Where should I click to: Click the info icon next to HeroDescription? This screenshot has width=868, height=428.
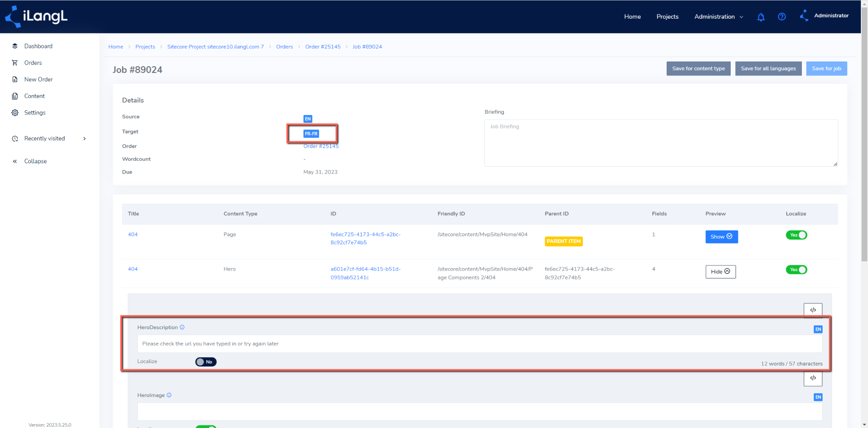(182, 327)
